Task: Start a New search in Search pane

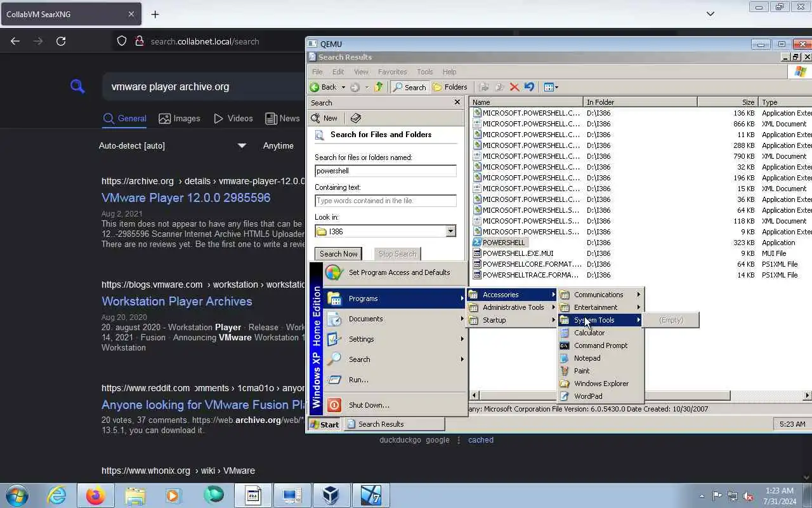Action: coord(324,118)
